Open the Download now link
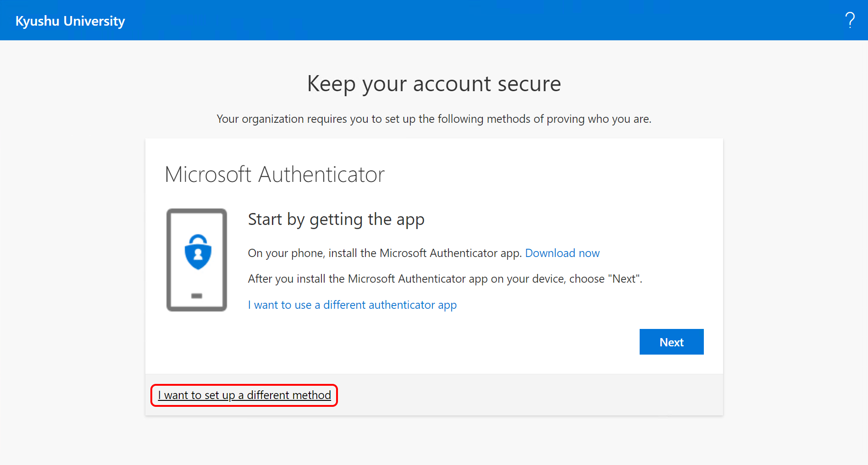This screenshot has height=465, width=868. 562,253
